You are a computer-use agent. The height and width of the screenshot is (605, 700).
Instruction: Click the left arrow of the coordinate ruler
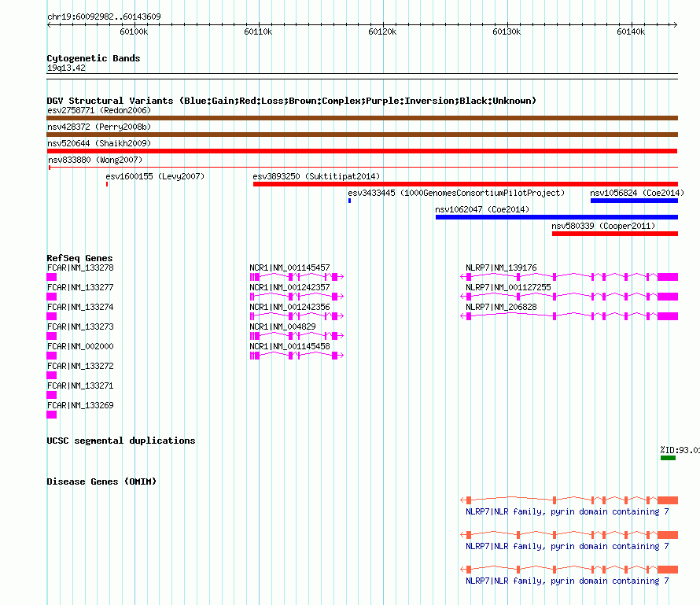(x=49, y=24)
